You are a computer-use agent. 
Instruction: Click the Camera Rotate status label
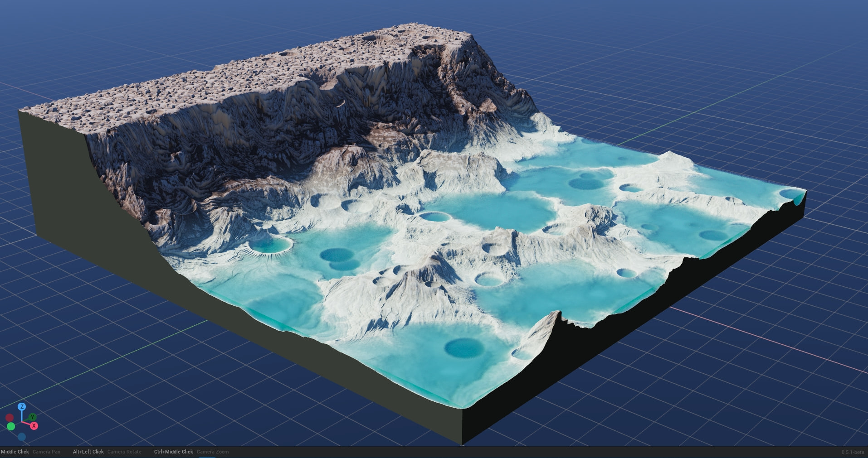click(124, 452)
